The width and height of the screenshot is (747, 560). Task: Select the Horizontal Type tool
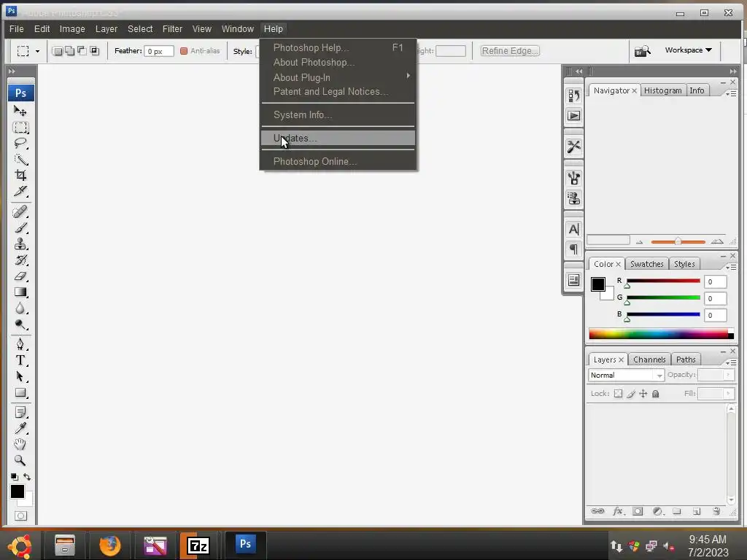(x=20, y=360)
